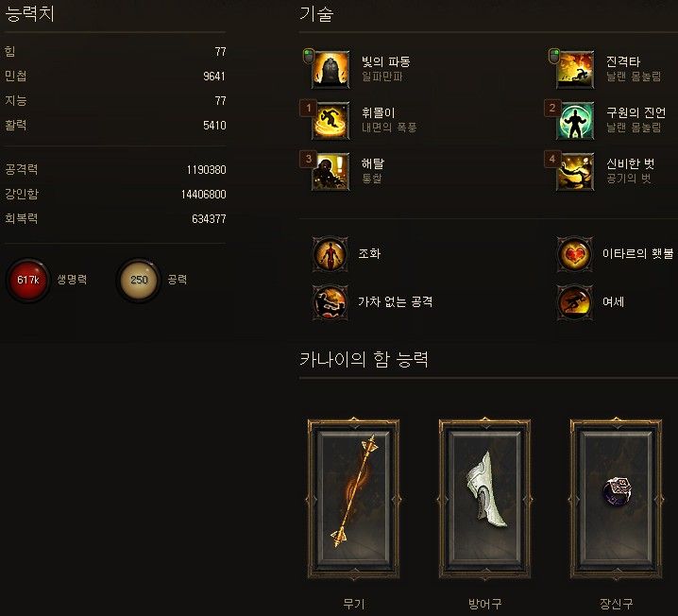Click the 빛의 파동 skill icon
This screenshot has width=678, height=616.
(331, 70)
